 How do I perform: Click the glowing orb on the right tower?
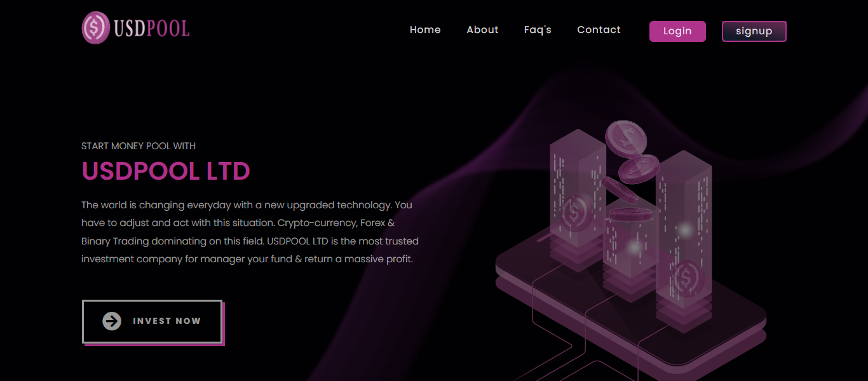(684, 229)
